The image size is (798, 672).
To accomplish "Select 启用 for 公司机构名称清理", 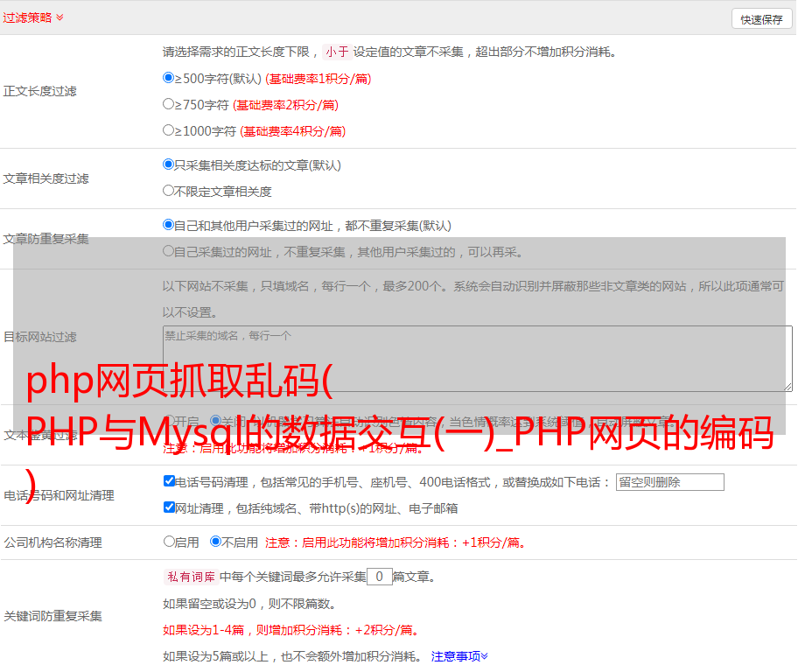I will coord(169,541).
